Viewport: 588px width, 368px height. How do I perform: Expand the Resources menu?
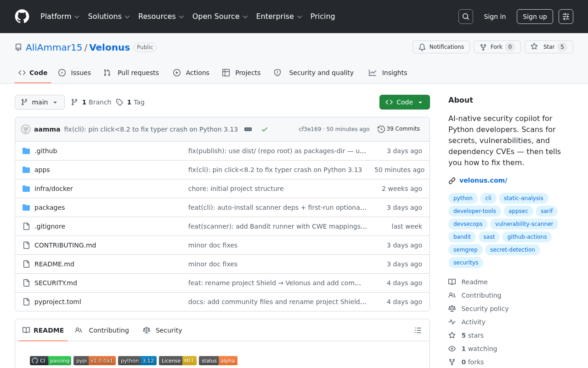[x=161, y=17]
